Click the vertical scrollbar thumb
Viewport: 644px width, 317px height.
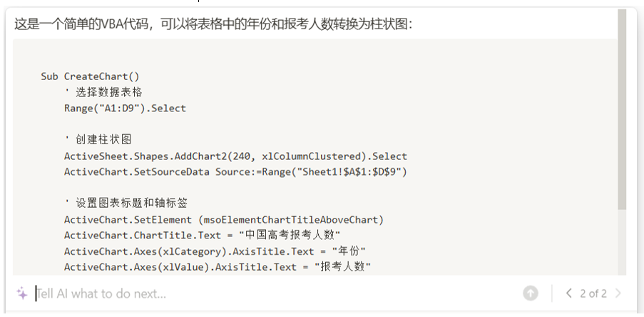click(x=622, y=107)
